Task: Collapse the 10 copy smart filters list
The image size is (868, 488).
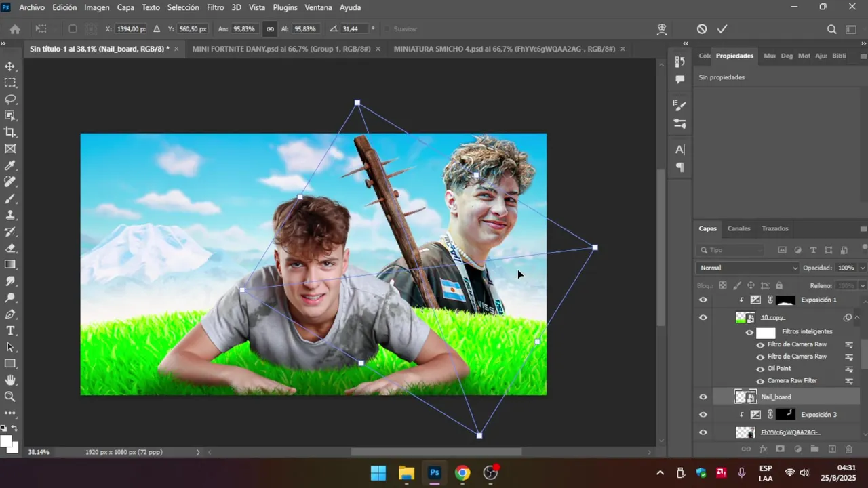Action: [857, 317]
